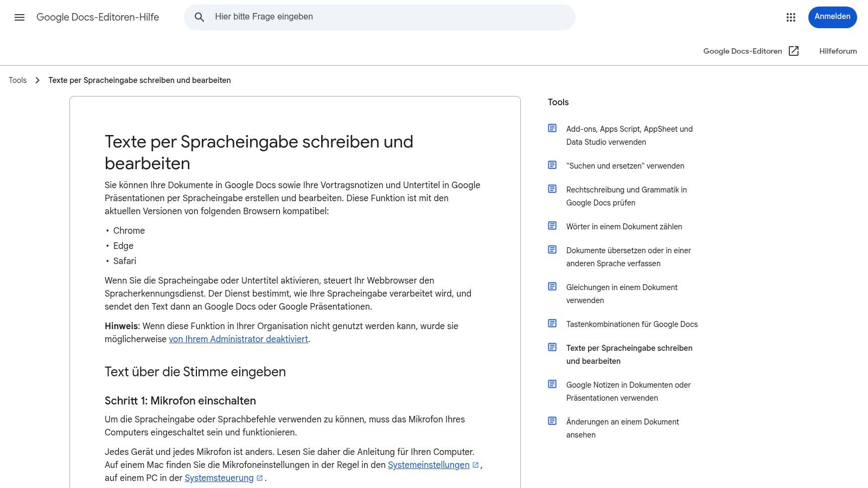
Task: Click external icon after Systemsteuerung link
Action: coord(260,478)
